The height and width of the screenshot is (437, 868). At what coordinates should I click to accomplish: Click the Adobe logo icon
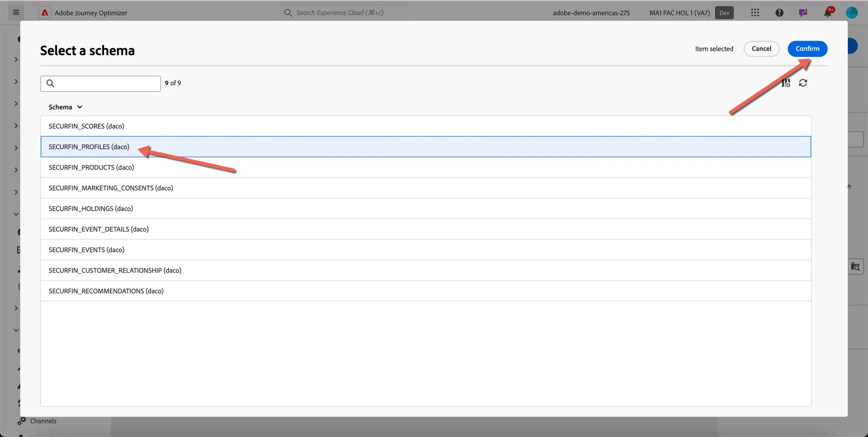[45, 13]
